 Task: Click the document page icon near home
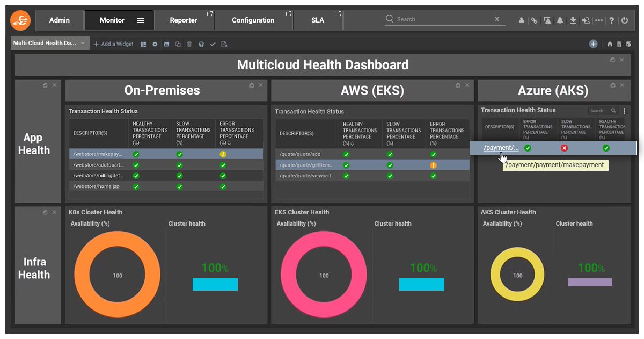coord(619,44)
